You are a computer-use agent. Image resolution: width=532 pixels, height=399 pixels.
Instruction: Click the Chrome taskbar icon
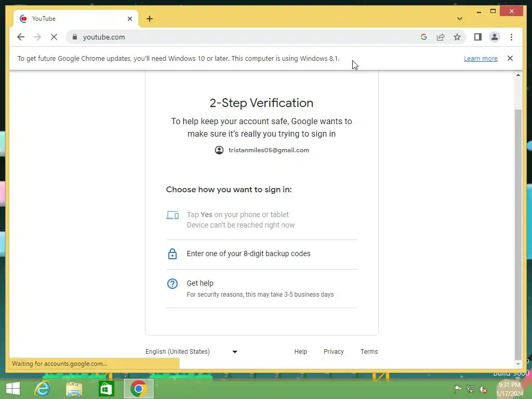tap(138, 389)
